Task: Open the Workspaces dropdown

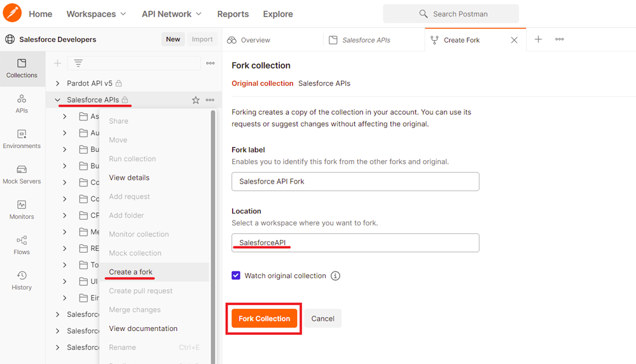Action: (96, 14)
